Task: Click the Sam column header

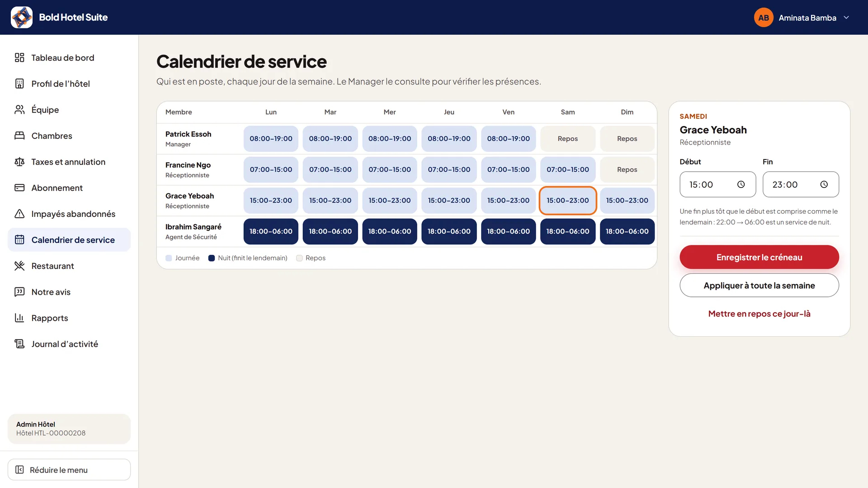Action: (568, 112)
